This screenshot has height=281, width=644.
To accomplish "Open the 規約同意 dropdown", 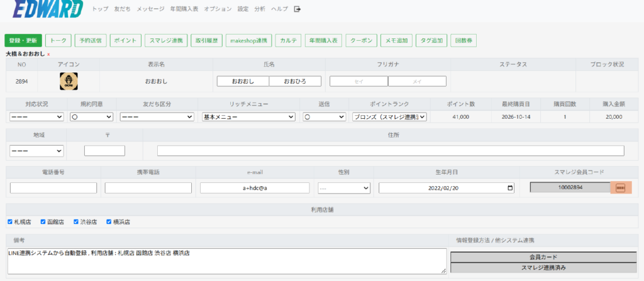I will [x=91, y=117].
